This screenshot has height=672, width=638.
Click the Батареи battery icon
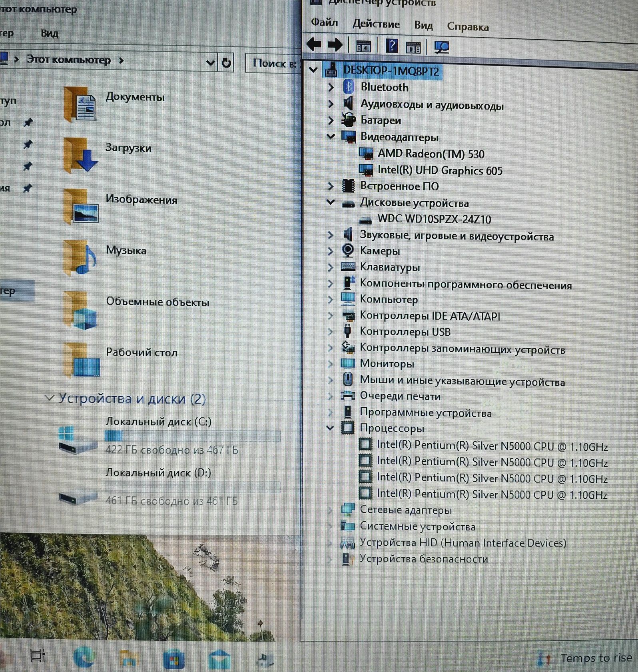[x=348, y=120]
